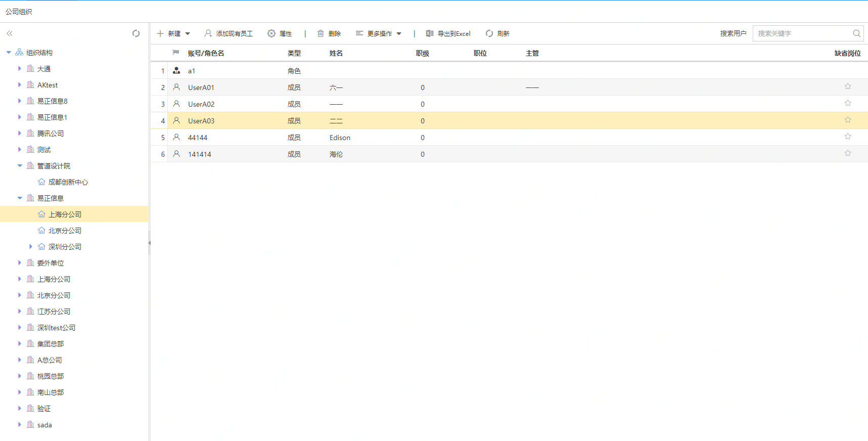
Task: Collapse the sidebar with double-chevron icon
Action: [10, 33]
